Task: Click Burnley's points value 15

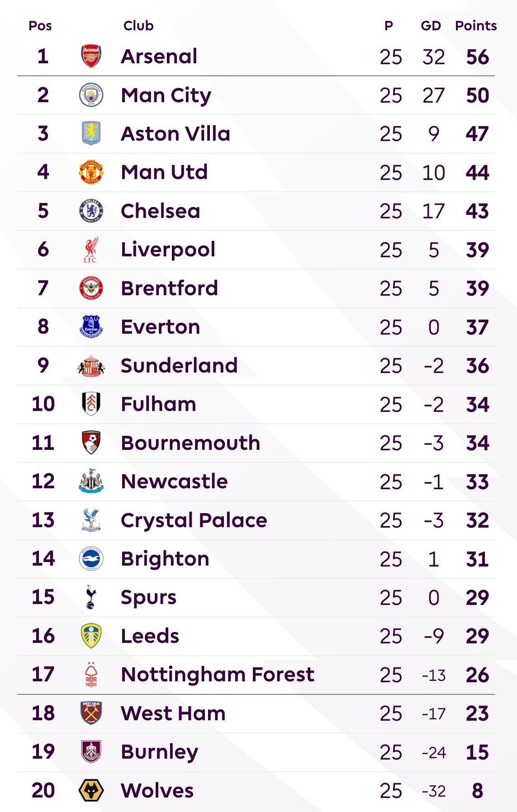Action: point(477,752)
